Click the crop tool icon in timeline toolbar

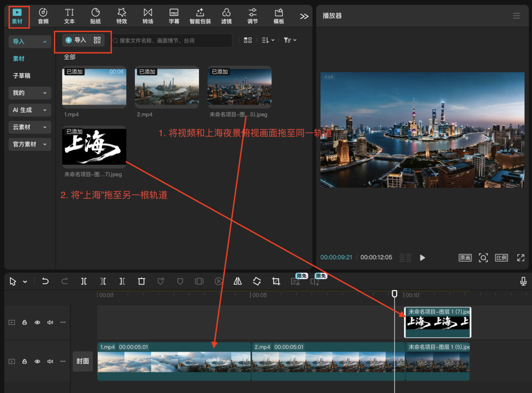pyautogui.click(x=276, y=281)
